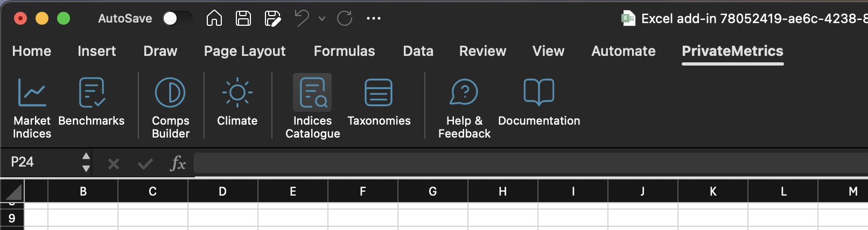The height and width of the screenshot is (230, 868).
Task: Switch to the Formulas tab
Action: 344,51
